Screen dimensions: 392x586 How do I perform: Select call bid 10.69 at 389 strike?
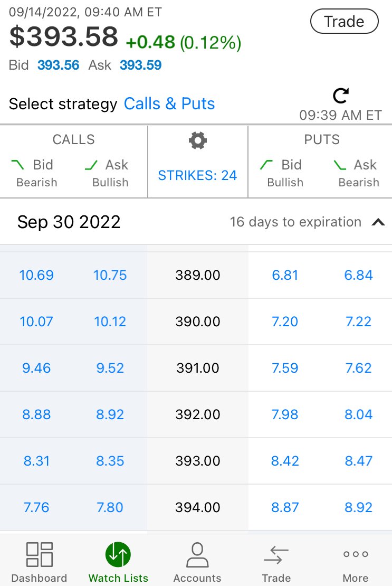[36, 275]
